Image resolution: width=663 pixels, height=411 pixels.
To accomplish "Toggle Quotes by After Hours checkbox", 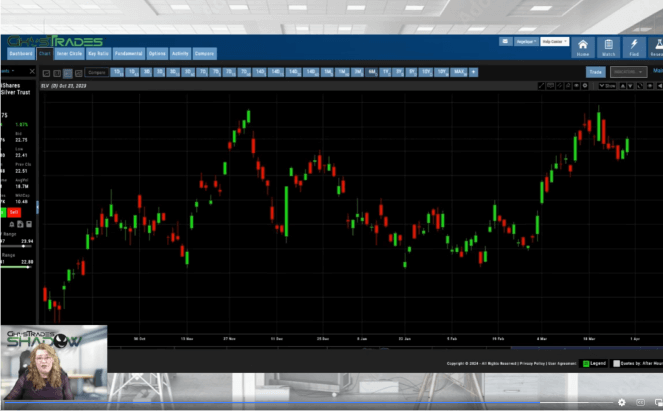I will 617,364.
